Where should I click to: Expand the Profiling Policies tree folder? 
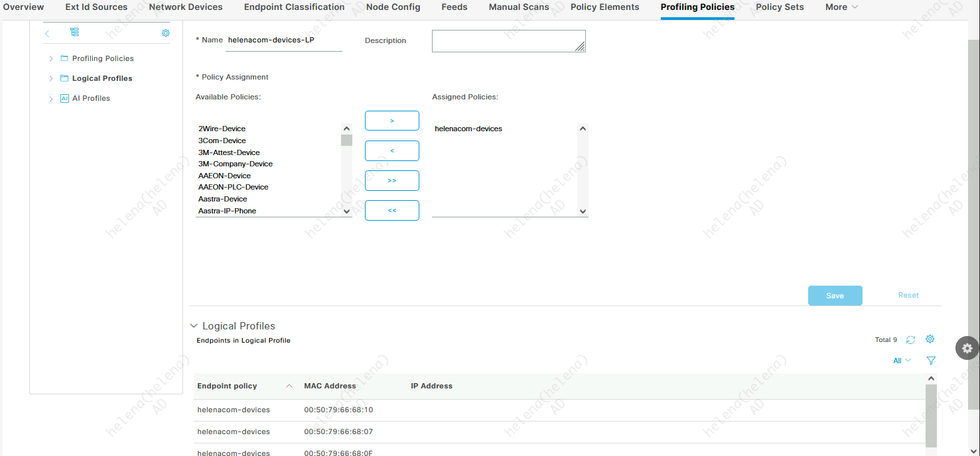point(51,59)
